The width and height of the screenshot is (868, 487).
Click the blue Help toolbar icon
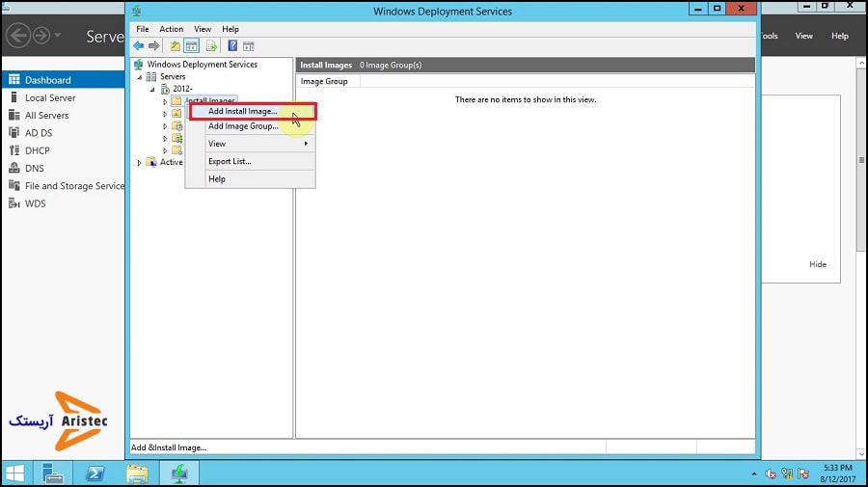tap(232, 45)
